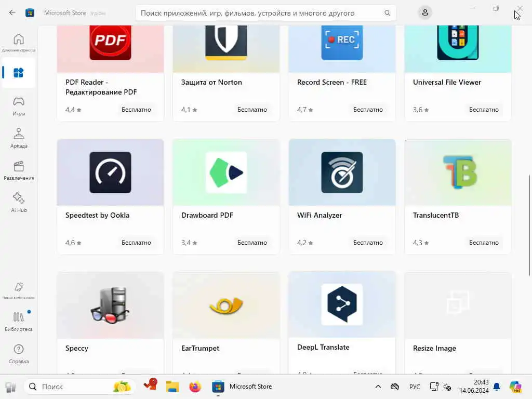Click Record Screen - FREE title
This screenshot has width=532, height=399.
332,82
